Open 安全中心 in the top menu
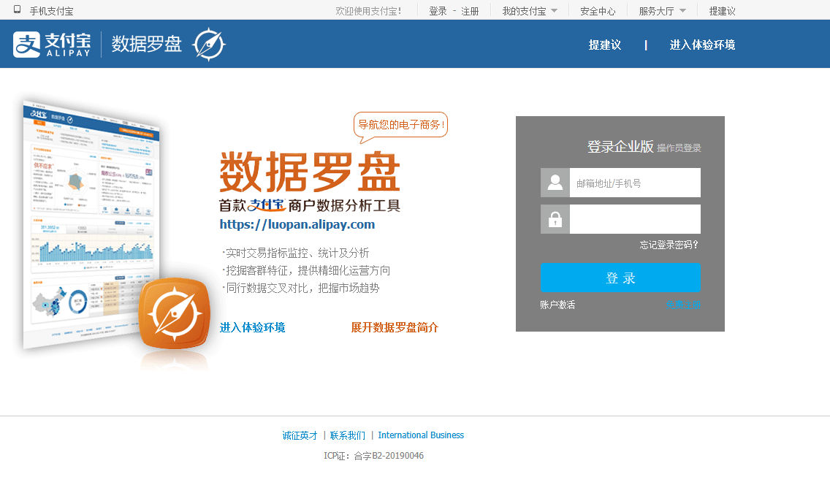The image size is (830, 504). tap(598, 11)
